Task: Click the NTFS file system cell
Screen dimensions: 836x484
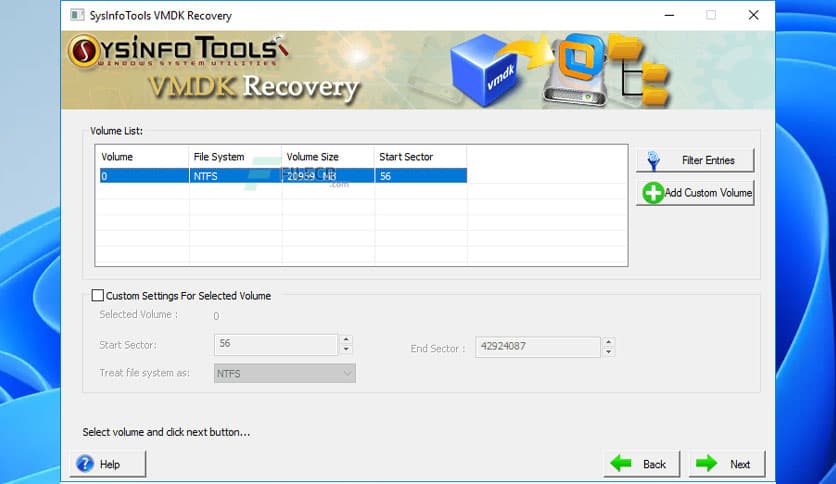Action: point(235,176)
